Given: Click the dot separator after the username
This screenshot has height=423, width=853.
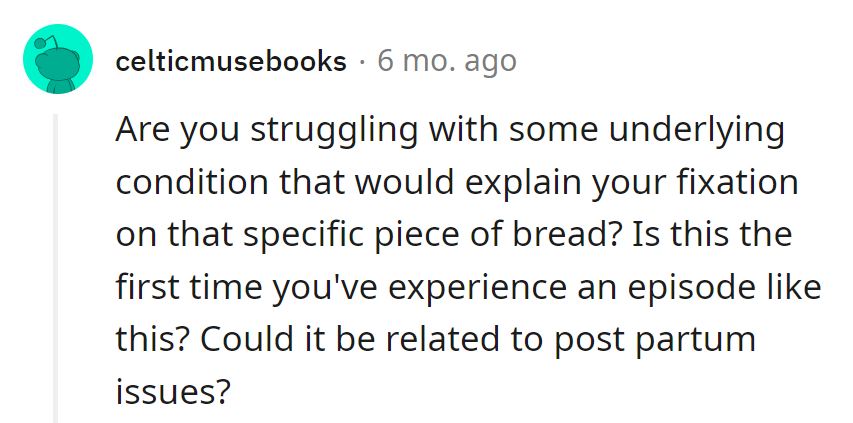Looking at the screenshot, I should tap(362, 62).
